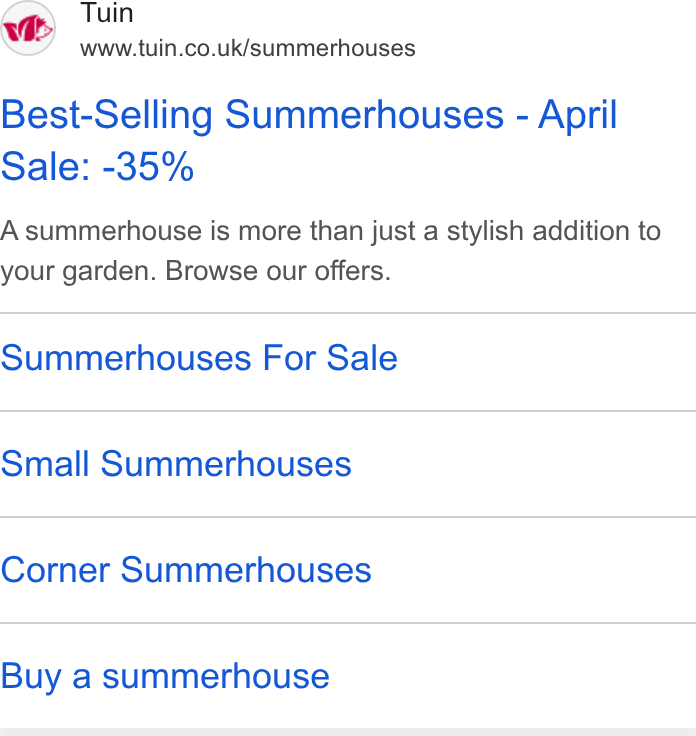Screen dimensions: 696x736
Task: Click the grey bar below the sitelinks
Action: tap(348, 732)
